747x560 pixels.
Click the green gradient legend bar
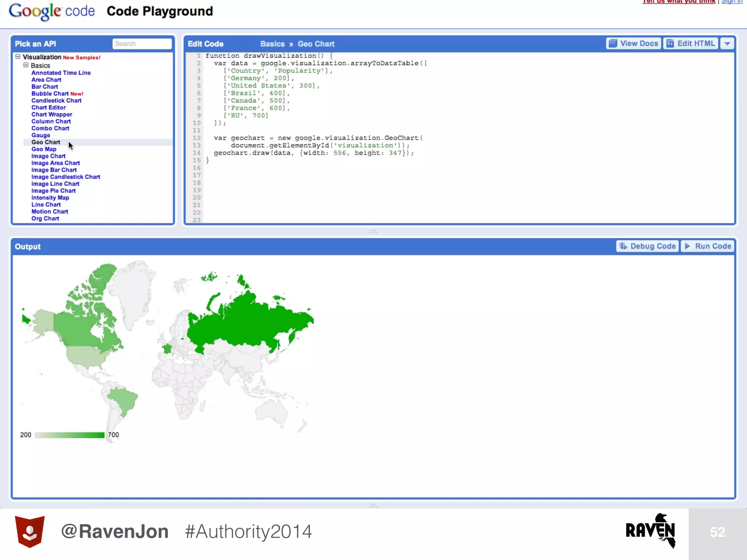[70, 435]
